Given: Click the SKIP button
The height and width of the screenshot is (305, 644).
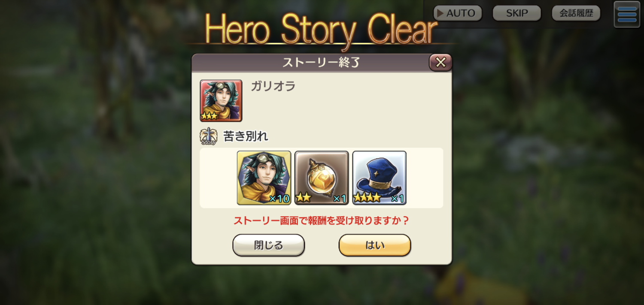Looking at the screenshot, I should click(x=517, y=13).
